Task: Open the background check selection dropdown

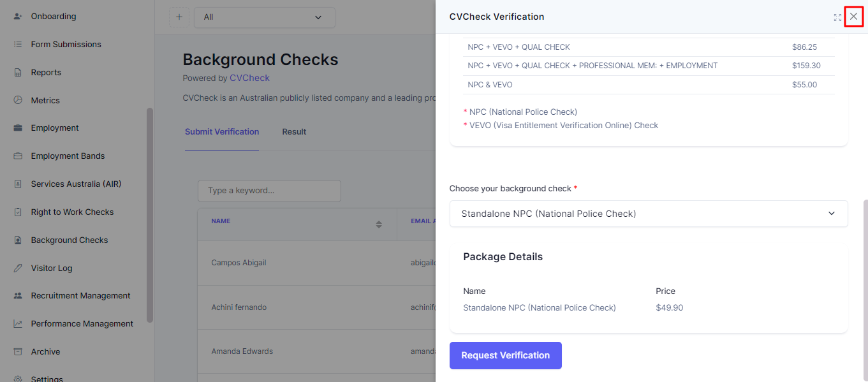Action: (649, 214)
